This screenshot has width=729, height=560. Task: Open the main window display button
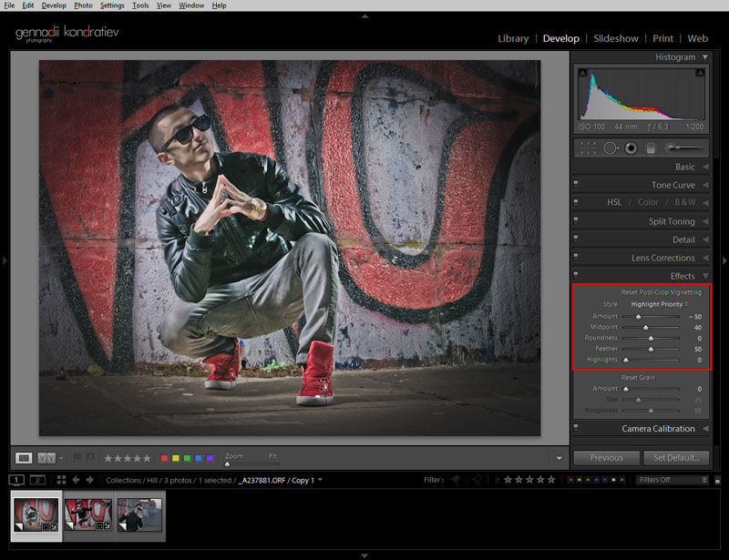[16, 480]
